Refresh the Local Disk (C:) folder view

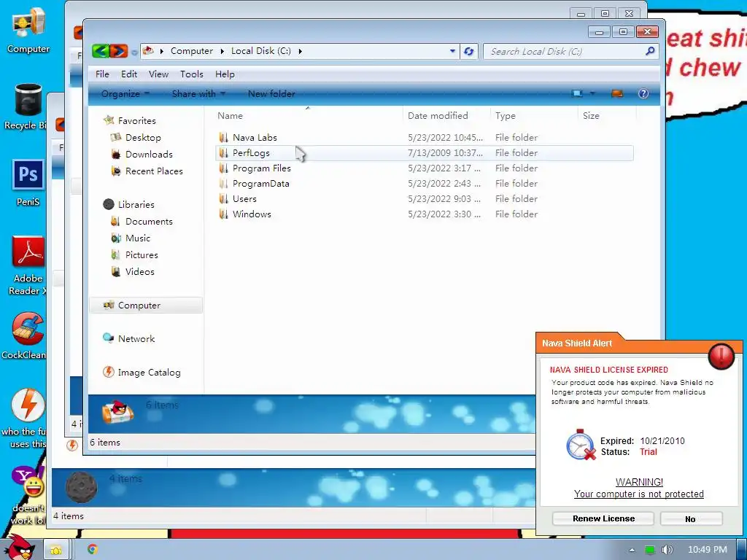pyautogui.click(x=469, y=51)
